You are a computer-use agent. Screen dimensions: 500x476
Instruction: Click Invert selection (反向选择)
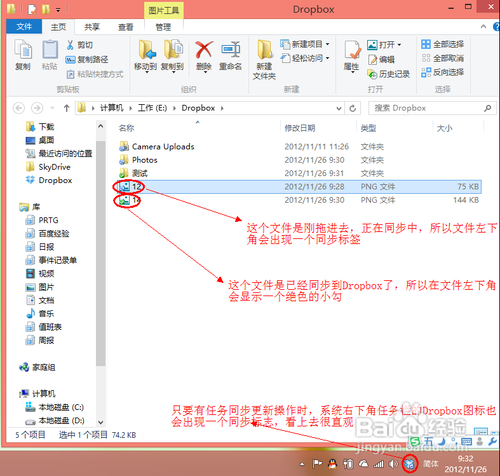point(442,72)
